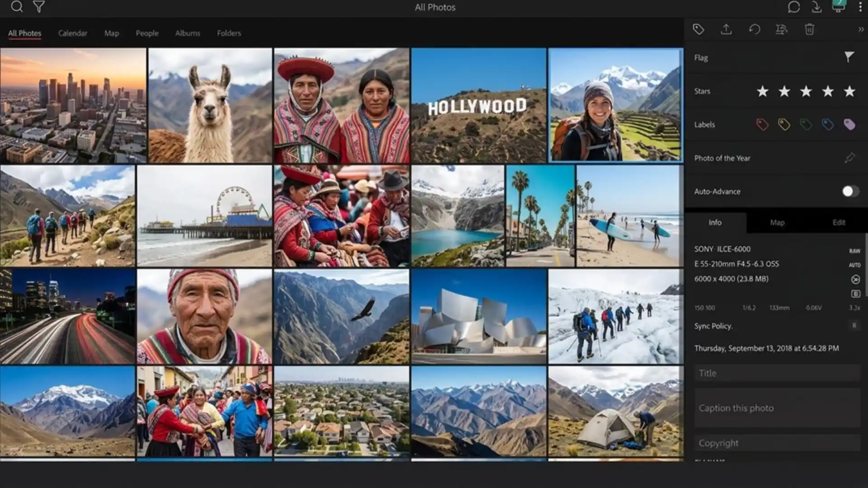Click the SONY ILCE-6000 camera text
Viewport: 868px width, 488px height.
[722, 249]
